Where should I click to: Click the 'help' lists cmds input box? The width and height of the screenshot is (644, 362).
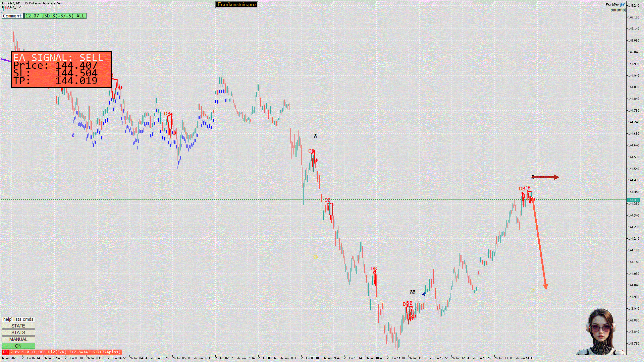[x=18, y=319]
